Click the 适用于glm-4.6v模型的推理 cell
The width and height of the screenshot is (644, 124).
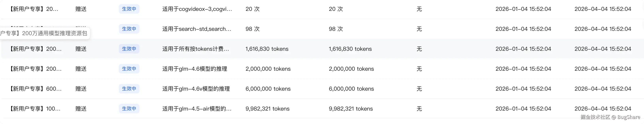[196, 89]
